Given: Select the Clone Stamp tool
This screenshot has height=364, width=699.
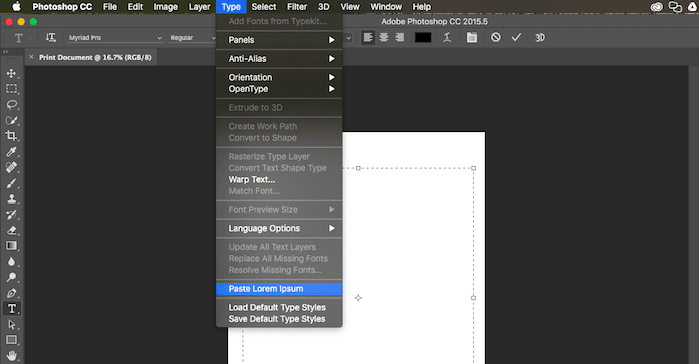Looking at the screenshot, I should [x=12, y=199].
